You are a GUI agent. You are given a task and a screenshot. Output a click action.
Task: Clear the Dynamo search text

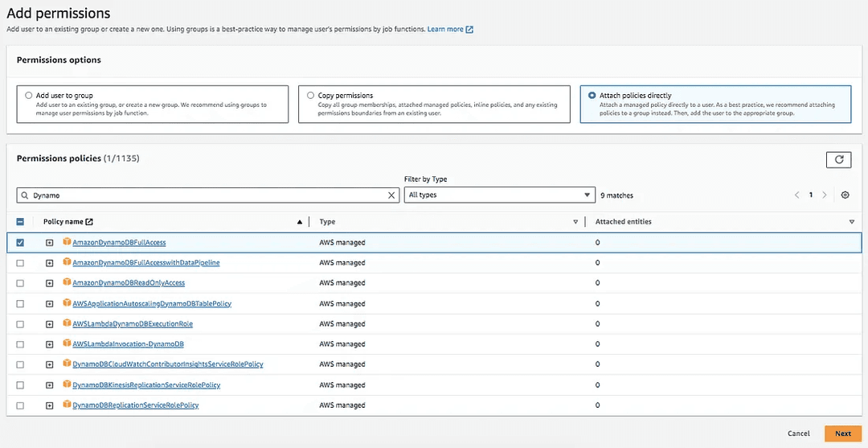(x=391, y=195)
